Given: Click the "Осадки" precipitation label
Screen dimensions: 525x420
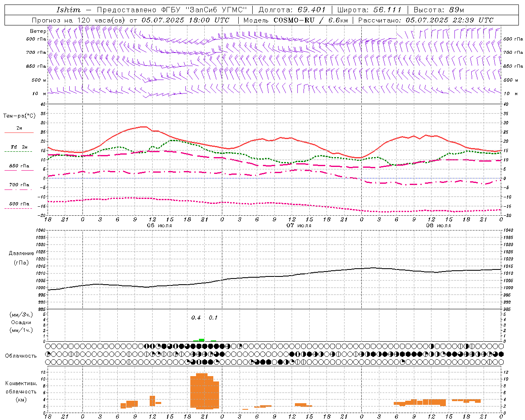Looking at the screenshot, I should coord(21,322).
